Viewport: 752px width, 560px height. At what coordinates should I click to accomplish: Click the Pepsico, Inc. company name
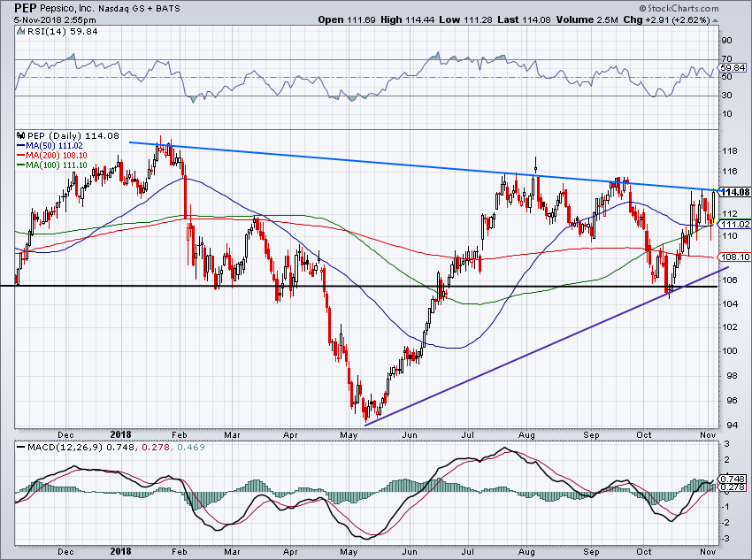click(65, 9)
